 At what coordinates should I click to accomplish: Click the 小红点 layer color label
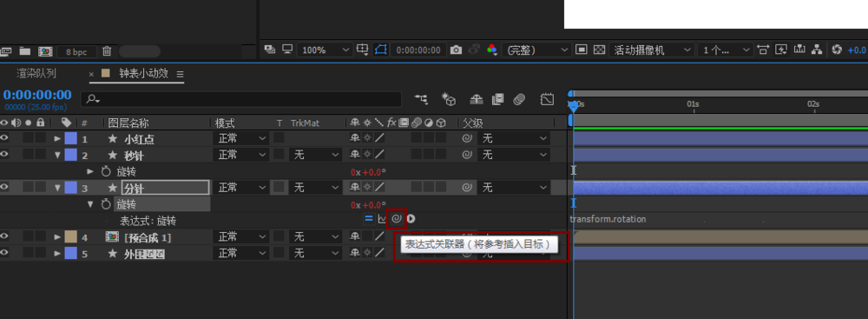coord(71,138)
